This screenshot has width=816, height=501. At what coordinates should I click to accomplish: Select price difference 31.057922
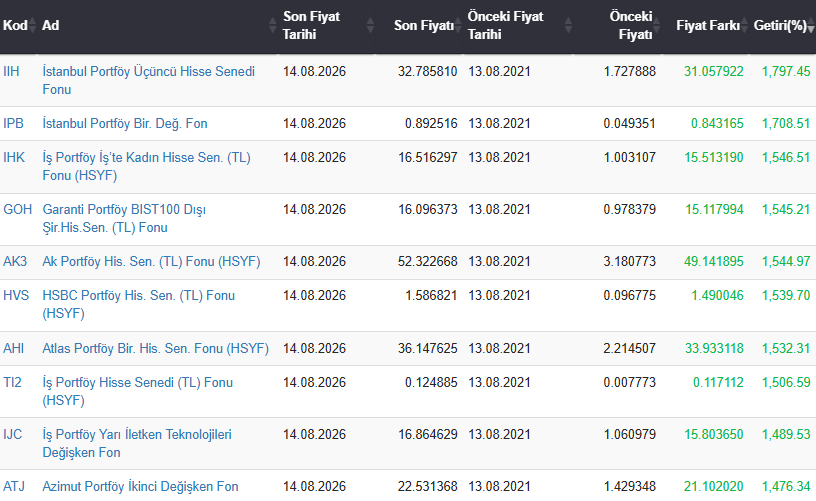pos(713,71)
